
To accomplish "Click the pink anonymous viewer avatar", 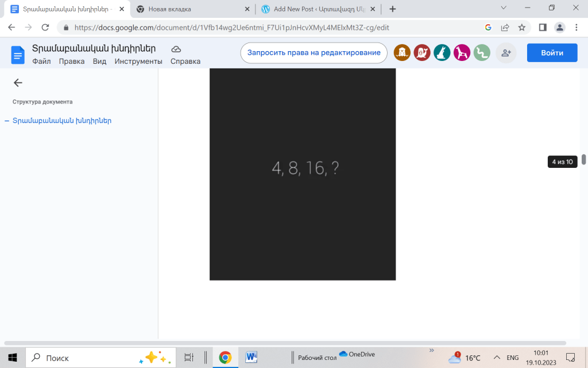I will click(462, 53).
